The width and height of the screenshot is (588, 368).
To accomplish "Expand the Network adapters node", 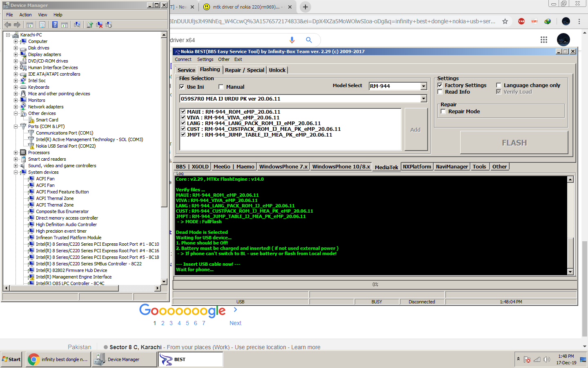I will [16, 107].
